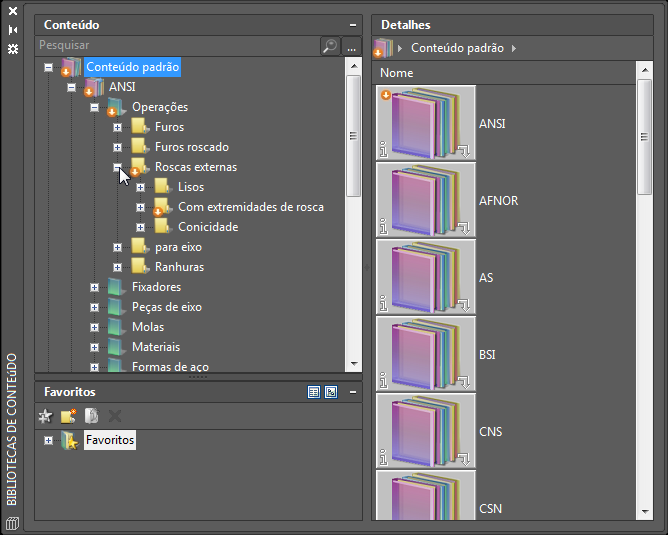668x535 pixels.
Task: Click the content tree scrollbar up arrow
Action: coord(354,66)
